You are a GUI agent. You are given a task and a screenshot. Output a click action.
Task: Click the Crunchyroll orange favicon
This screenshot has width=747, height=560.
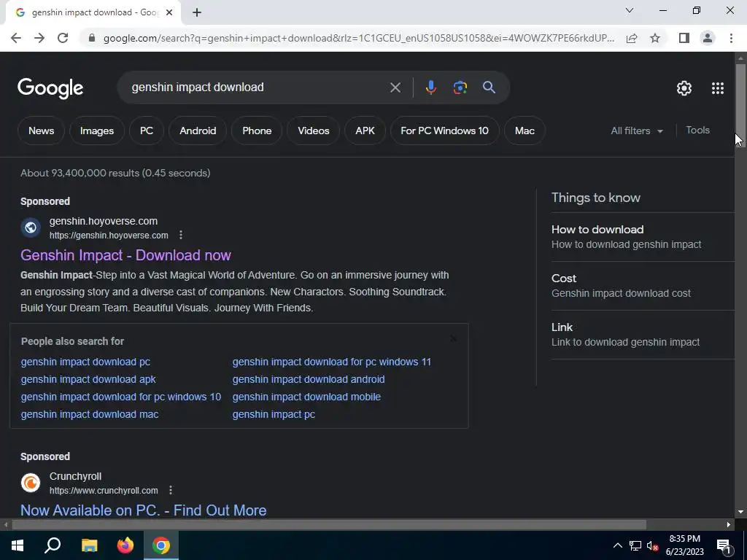click(31, 483)
